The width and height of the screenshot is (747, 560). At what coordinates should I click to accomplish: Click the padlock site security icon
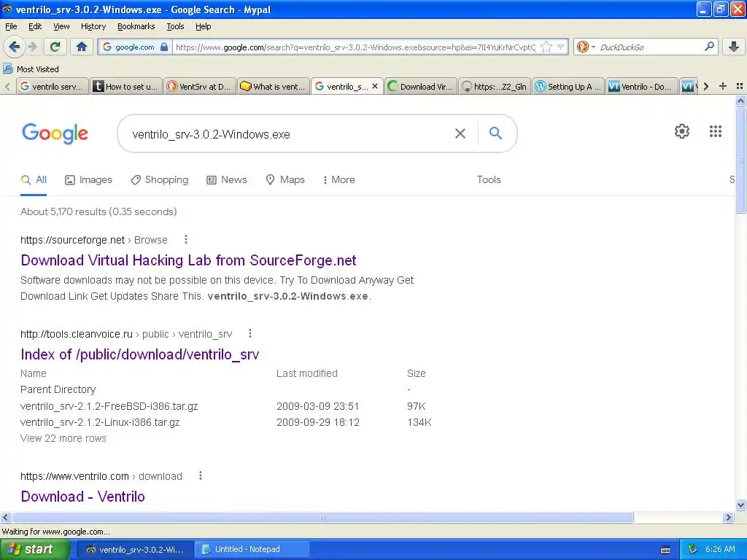[164, 47]
